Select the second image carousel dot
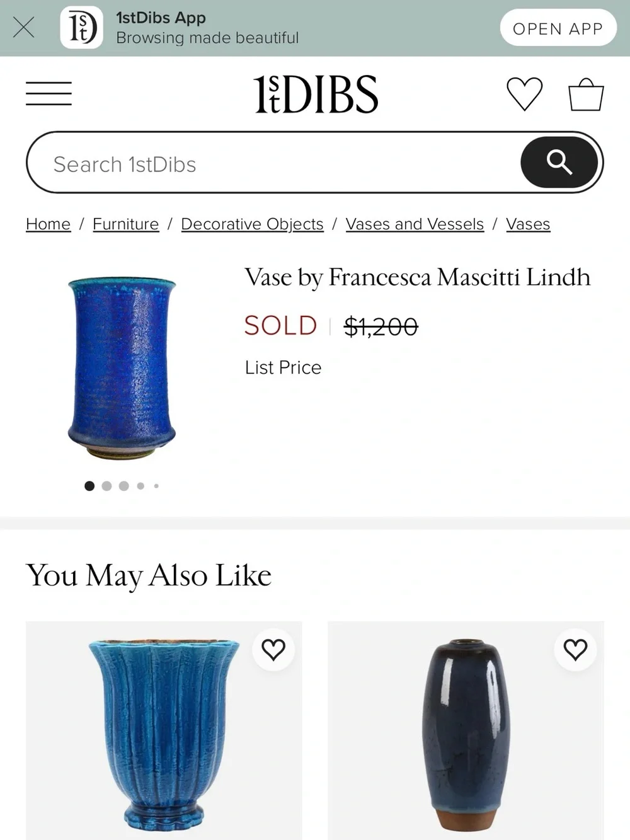Viewport: 630px width, 840px height. [x=106, y=486]
